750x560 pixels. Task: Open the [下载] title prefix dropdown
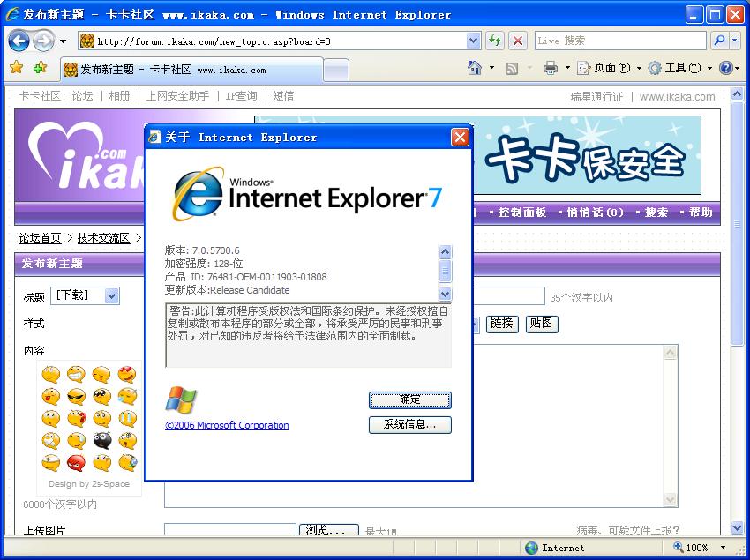point(85,296)
